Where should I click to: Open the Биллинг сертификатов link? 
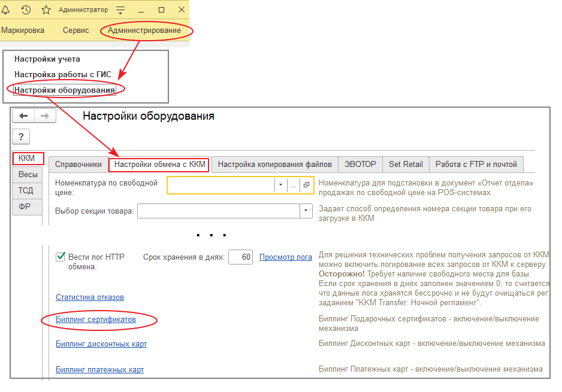click(96, 320)
